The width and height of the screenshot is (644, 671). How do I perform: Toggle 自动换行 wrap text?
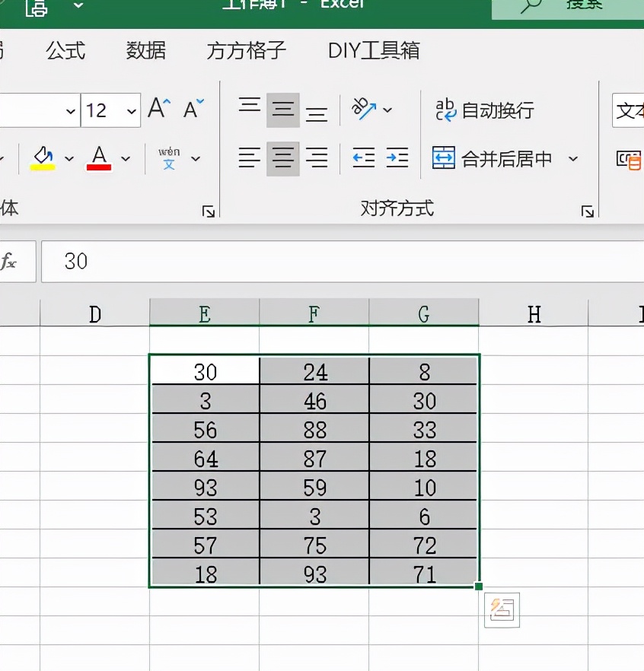click(x=487, y=110)
